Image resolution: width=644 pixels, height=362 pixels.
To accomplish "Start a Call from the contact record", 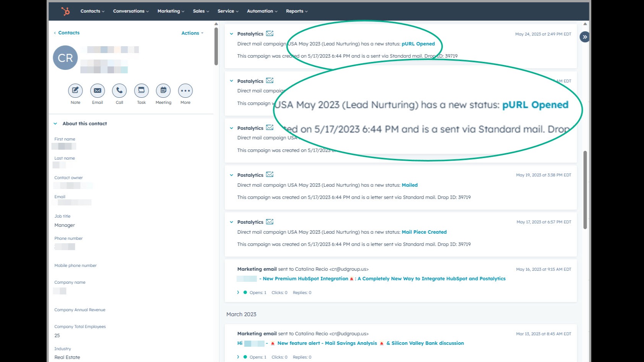I will coord(119,91).
